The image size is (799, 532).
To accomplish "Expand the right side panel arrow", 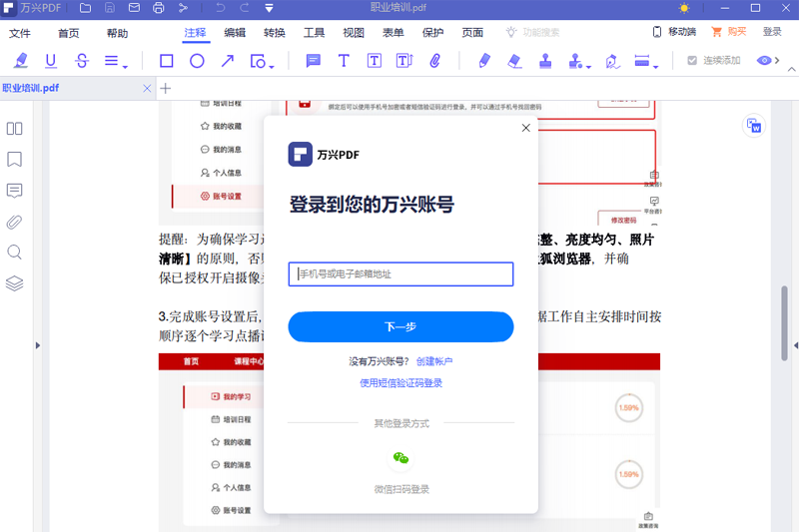I will (x=795, y=345).
